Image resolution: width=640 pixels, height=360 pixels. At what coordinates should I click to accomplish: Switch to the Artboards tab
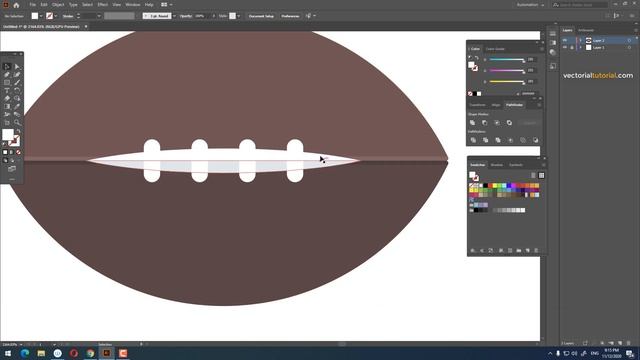(586, 30)
